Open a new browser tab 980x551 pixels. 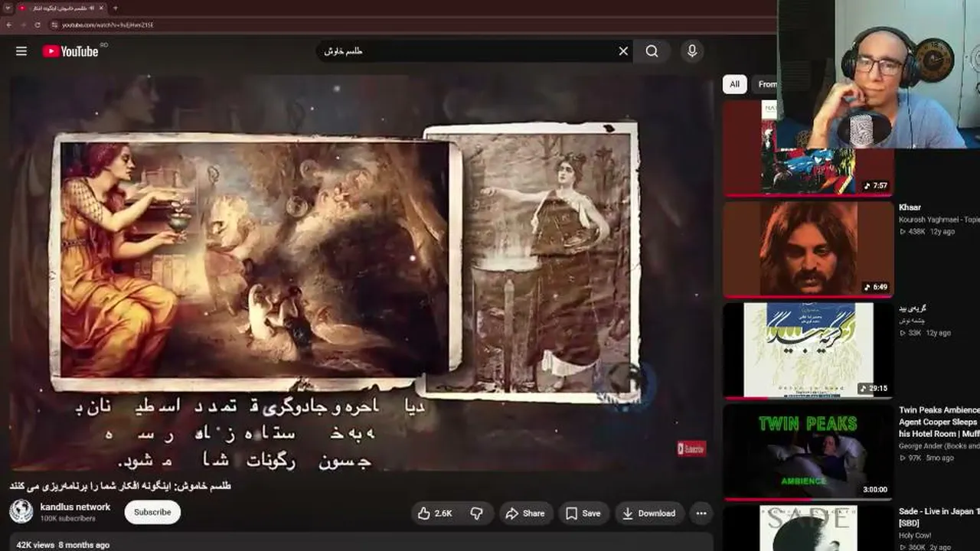click(x=115, y=8)
